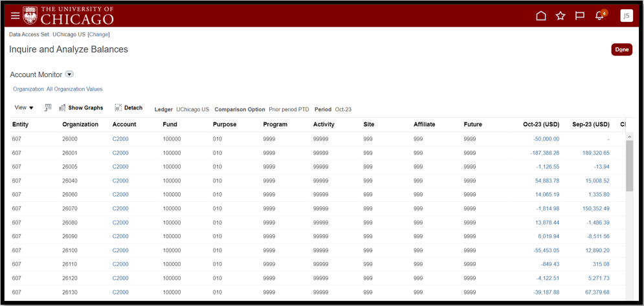Click the Show Graphs button label

pos(85,107)
